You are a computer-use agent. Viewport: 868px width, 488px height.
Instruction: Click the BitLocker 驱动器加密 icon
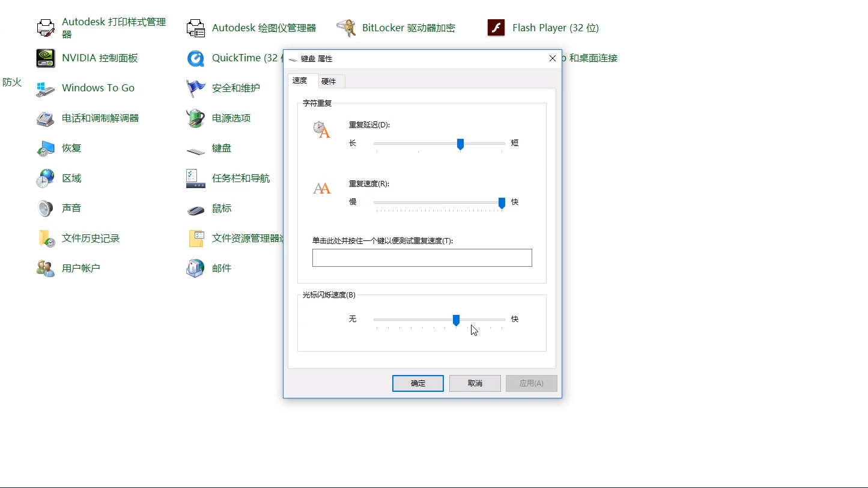pyautogui.click(x=346, y=28)
